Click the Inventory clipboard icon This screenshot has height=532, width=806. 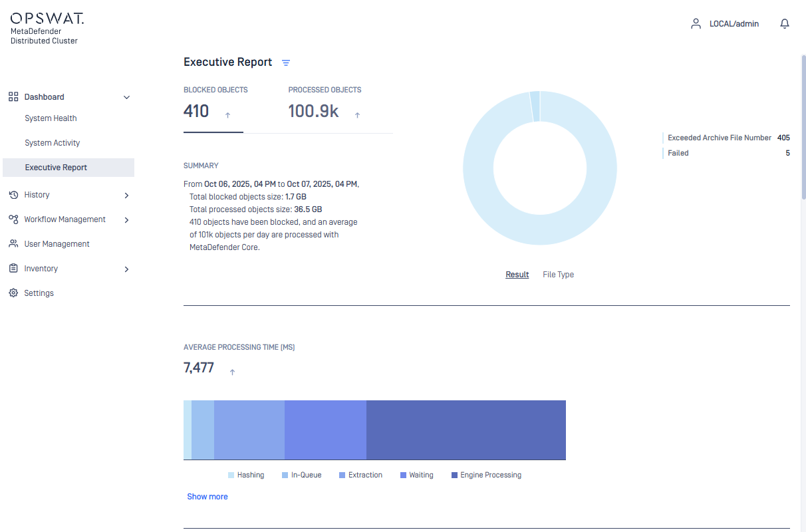point(13,269)
